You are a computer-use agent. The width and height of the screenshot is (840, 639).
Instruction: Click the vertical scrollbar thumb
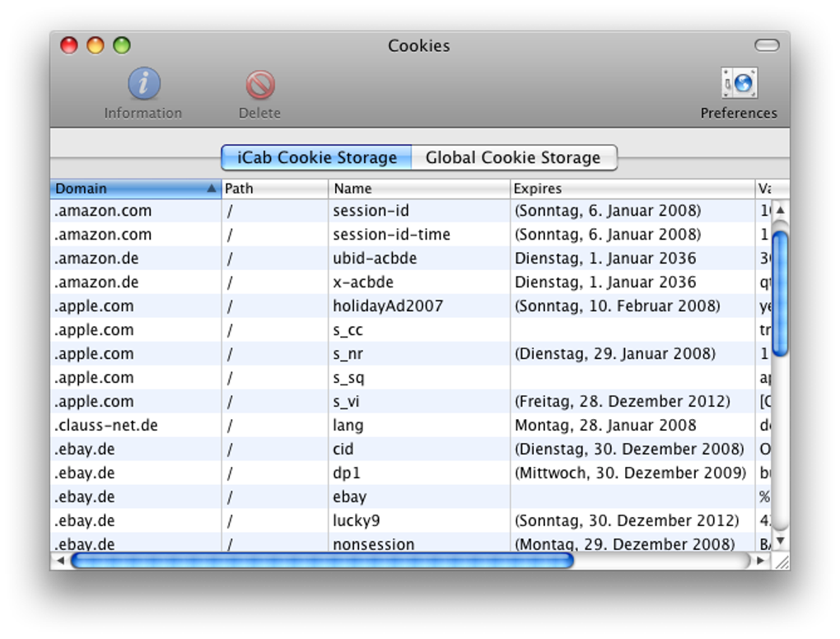coord(781,293)
